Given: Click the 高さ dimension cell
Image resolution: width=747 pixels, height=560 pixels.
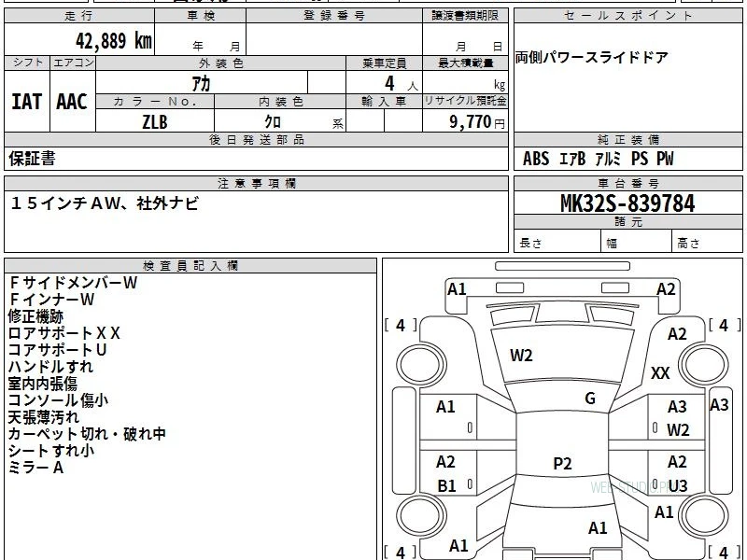Looking at the screenshot, I should (x=707, y=242).
